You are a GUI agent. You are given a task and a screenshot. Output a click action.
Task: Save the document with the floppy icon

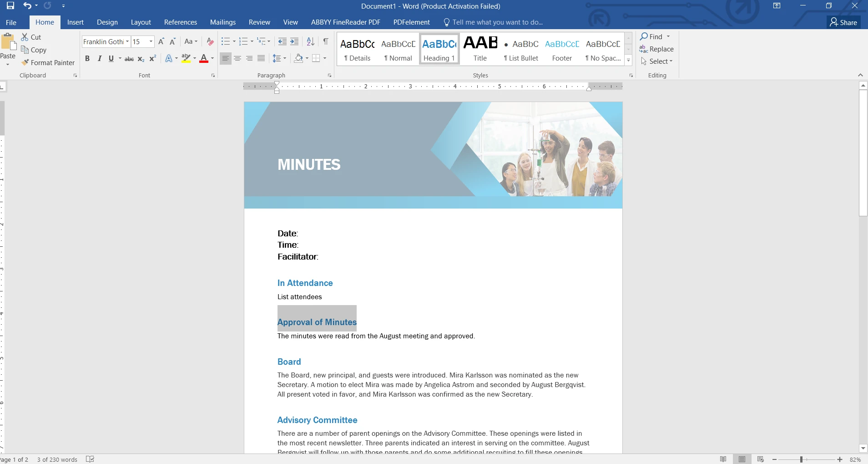coord(10,6)
